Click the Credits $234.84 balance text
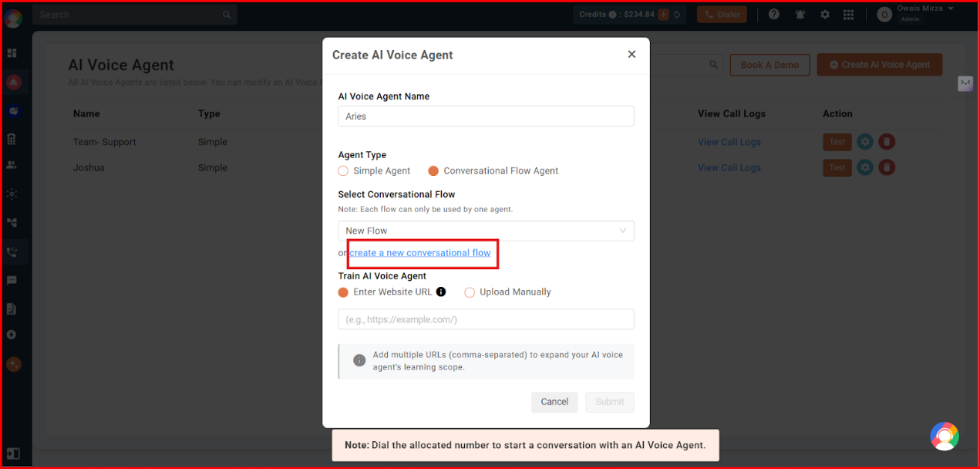 pyautogui.click(x=617, y=15)
